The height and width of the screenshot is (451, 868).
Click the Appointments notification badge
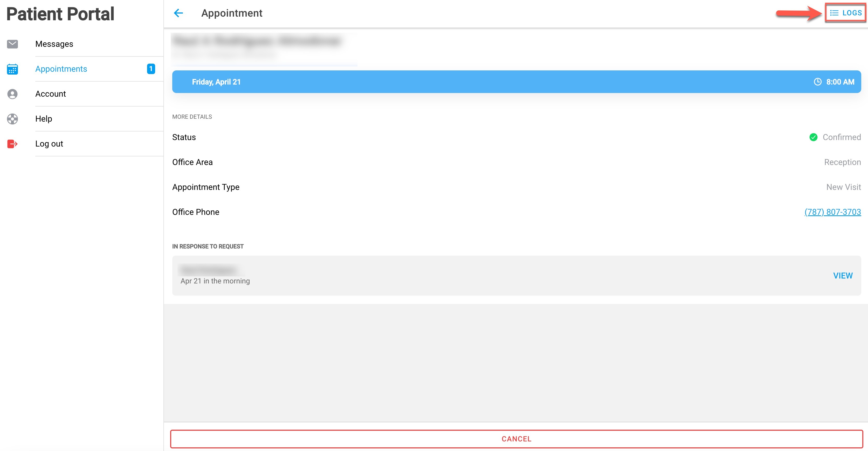pos(151,69)
